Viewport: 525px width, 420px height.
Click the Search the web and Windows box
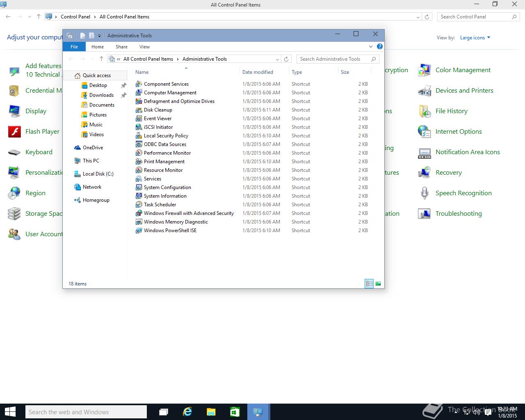[x=86, y=412]
